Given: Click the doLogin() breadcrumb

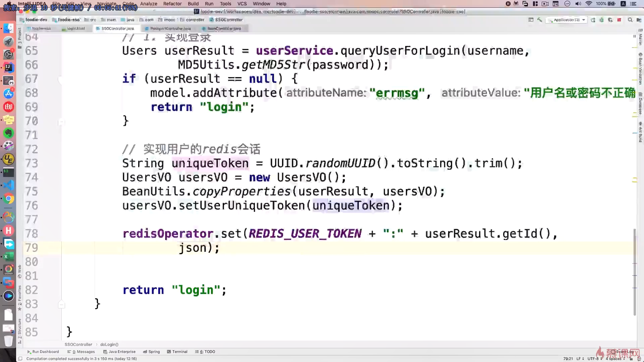Looking at the screenshot, I should tap(109, 344).
